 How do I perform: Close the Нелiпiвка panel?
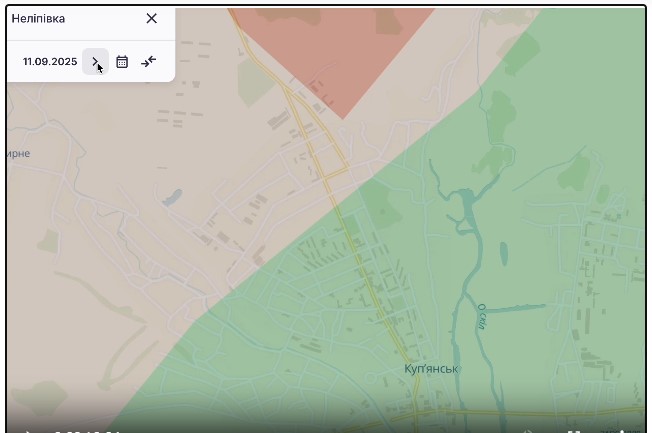click(151, 18)
